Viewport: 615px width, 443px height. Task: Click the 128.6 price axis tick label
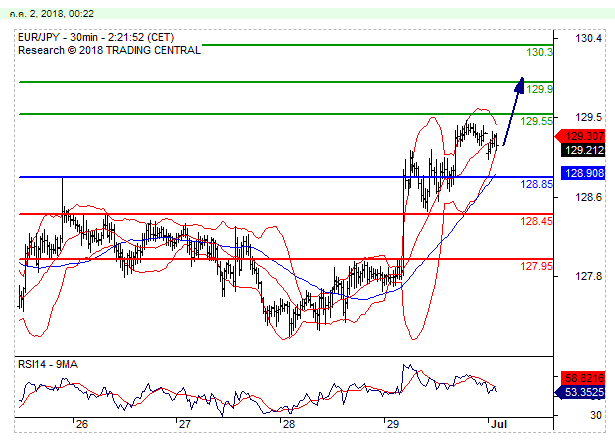pos(588,197)
